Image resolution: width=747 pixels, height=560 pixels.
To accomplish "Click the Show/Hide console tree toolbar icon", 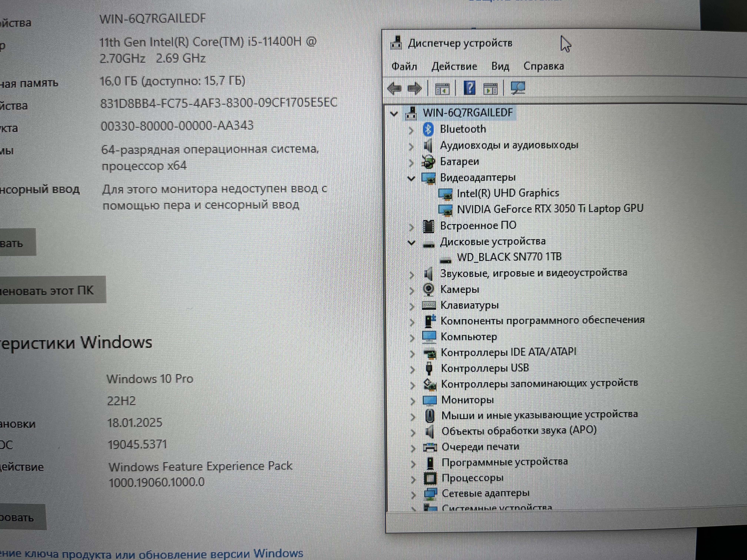I will (x=442, y=89).
